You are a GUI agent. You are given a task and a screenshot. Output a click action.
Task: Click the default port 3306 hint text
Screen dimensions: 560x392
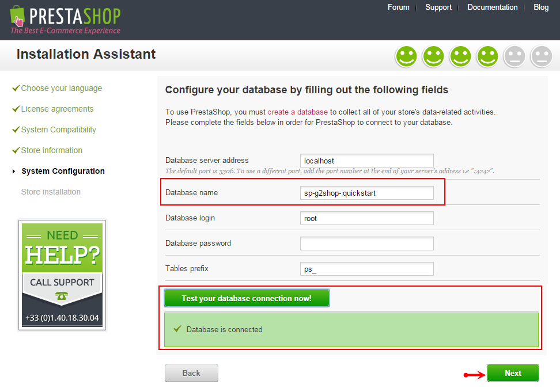[x=330, y=171]
